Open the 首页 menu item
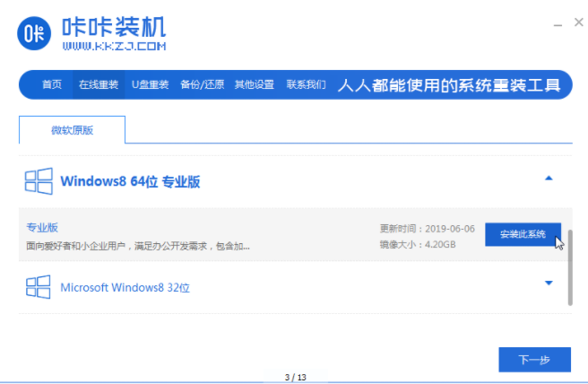Viewport: 588px width, 384px height. (52, 84)
